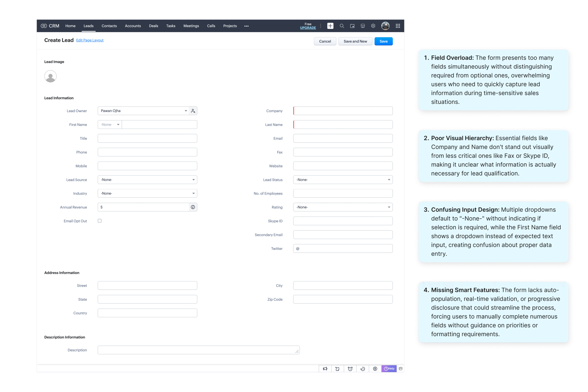Open the First Name salutation dropdown
Viewport: 588px width, 392px height.
109,124
